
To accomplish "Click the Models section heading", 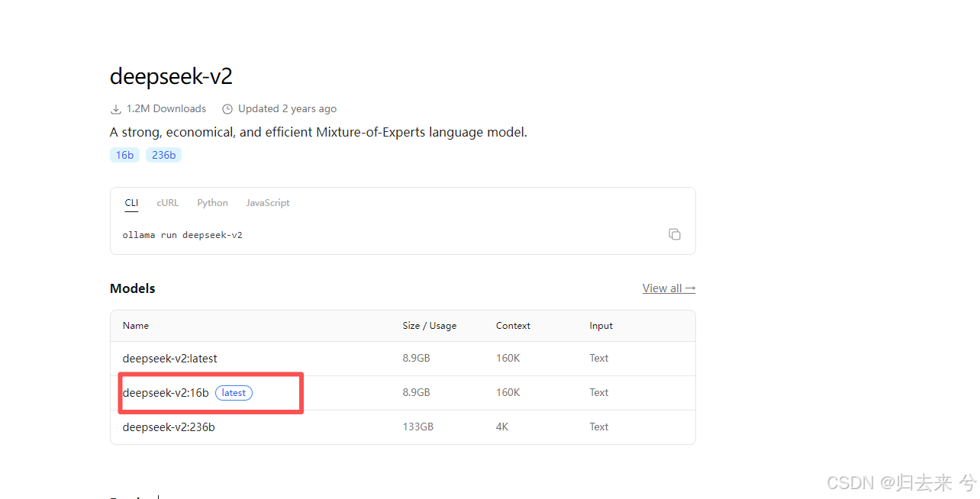I will tap(133, 288).
